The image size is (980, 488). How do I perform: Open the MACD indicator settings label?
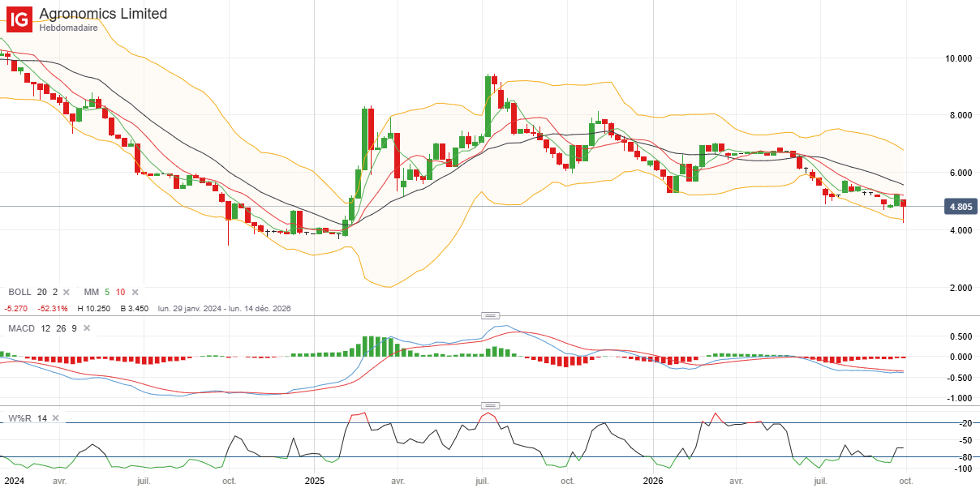tap(20, 328)
